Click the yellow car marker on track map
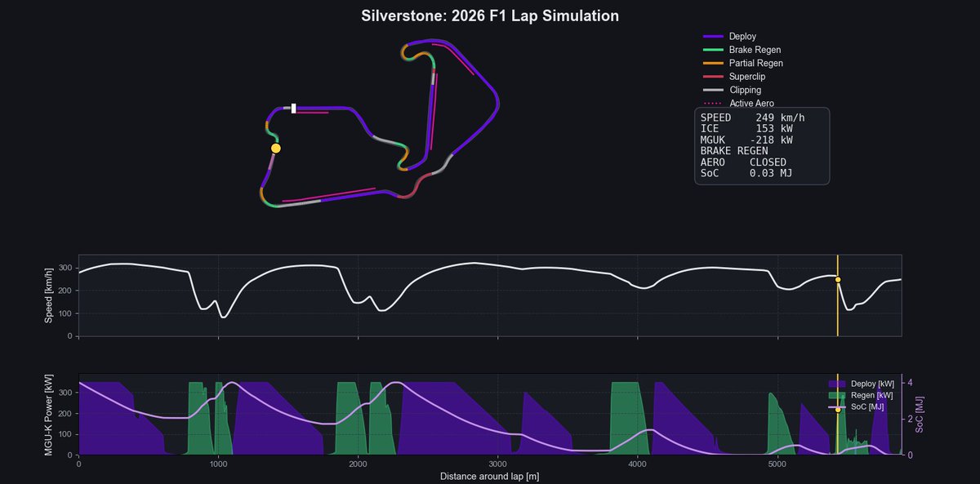Screen dimensions: 980x484 click(x=276, y=149)
